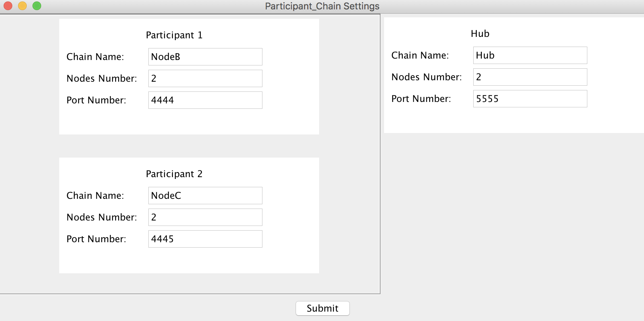
Task: Click the NodeB chain name field
Action: coord(205,57)
